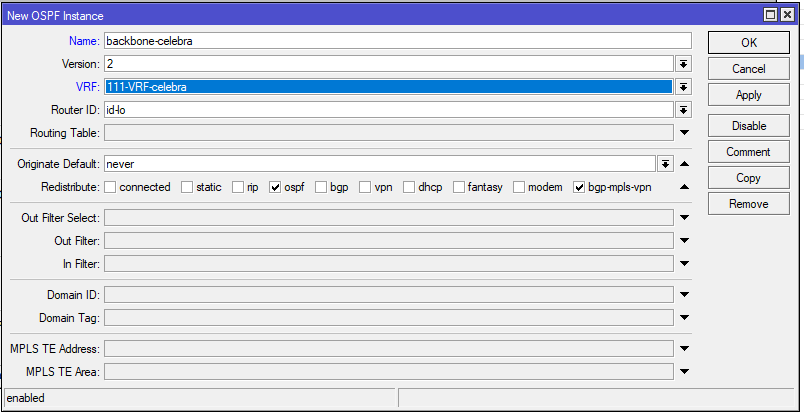This screenshot has height=414, width=804.
Task: Expand the Domain ID field
Action: tap(684, 295)
